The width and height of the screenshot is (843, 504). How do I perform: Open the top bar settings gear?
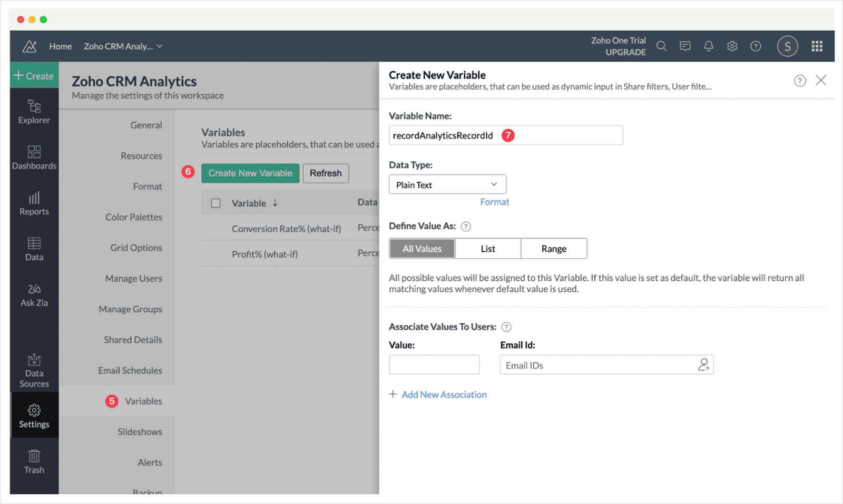(x=732, y=46)
